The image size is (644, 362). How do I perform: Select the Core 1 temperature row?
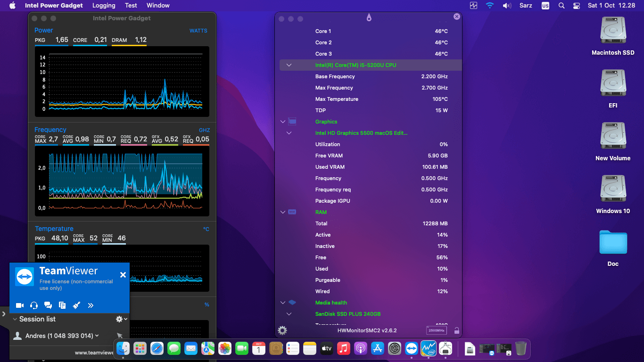click(x=371, y=31)
